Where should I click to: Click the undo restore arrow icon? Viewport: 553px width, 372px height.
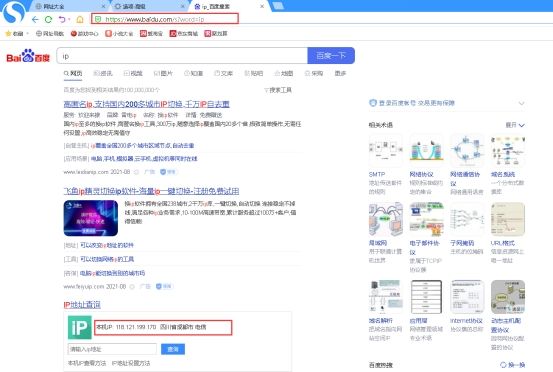(x=62, y=19)
